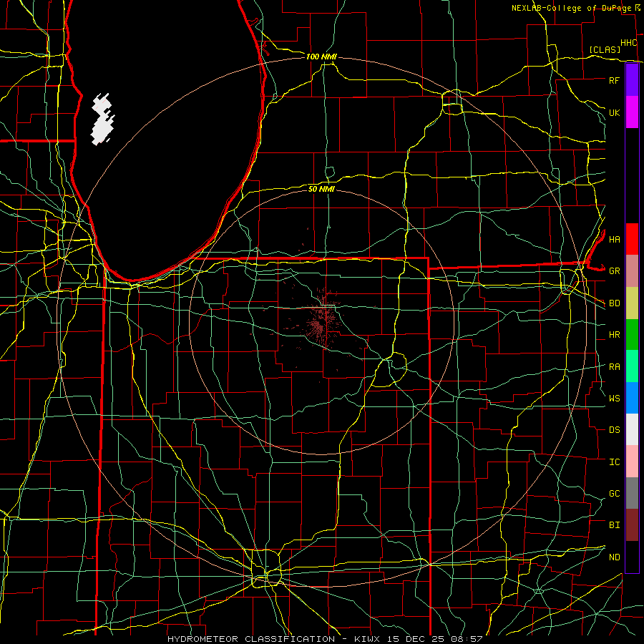Click the RA legend label
644x644 pixels.
point(615,367)
